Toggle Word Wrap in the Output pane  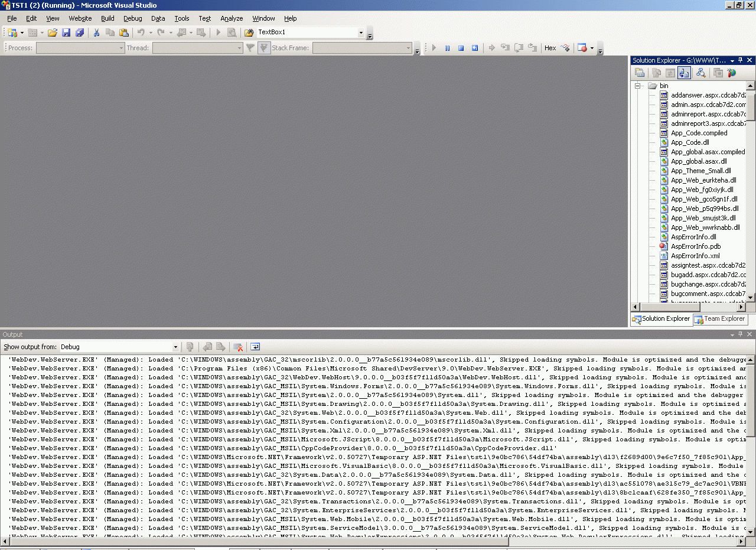coord(255,347)
